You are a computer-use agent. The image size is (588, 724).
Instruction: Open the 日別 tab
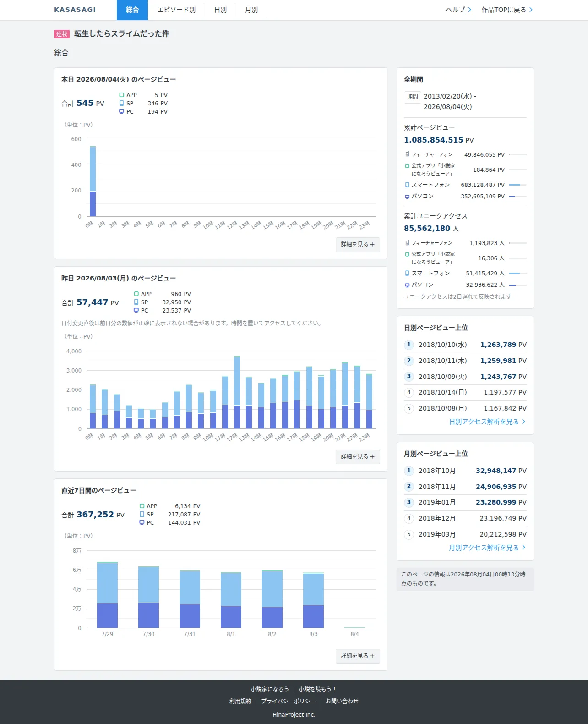(220, 10)
